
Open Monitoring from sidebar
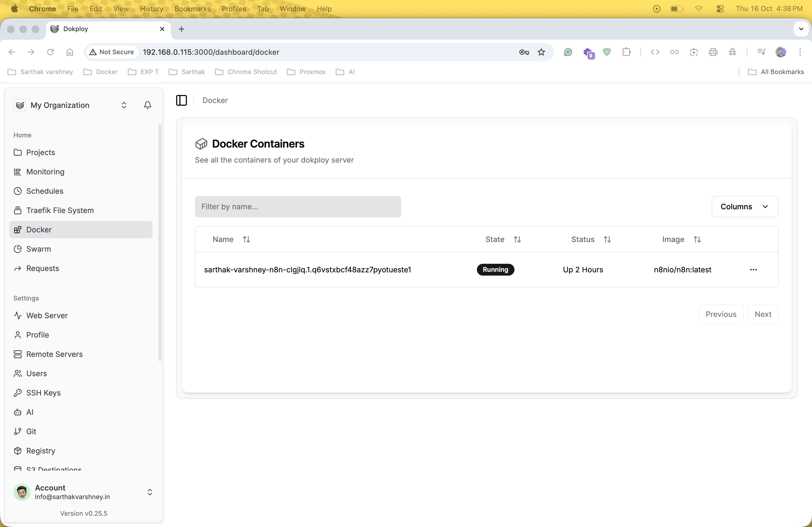45,171
